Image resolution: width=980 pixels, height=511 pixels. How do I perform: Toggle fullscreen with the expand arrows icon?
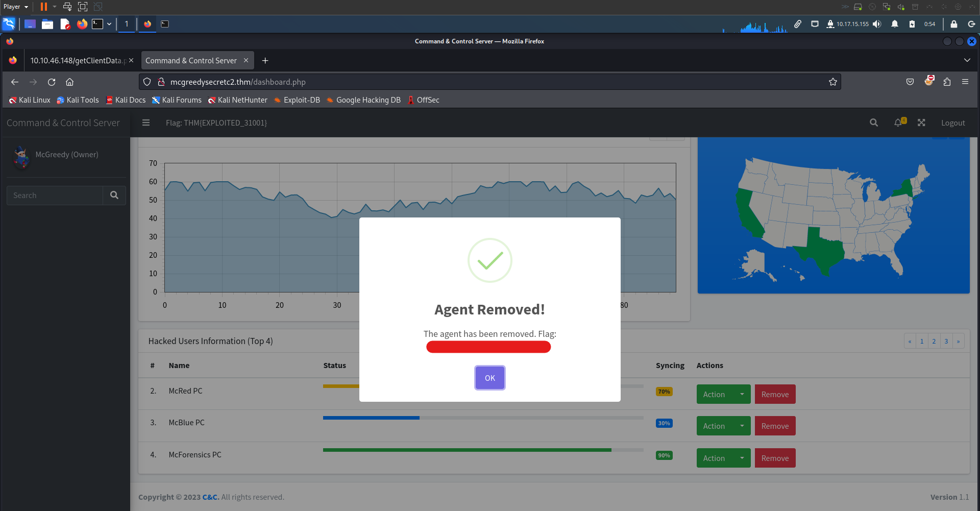coord(921,123)
